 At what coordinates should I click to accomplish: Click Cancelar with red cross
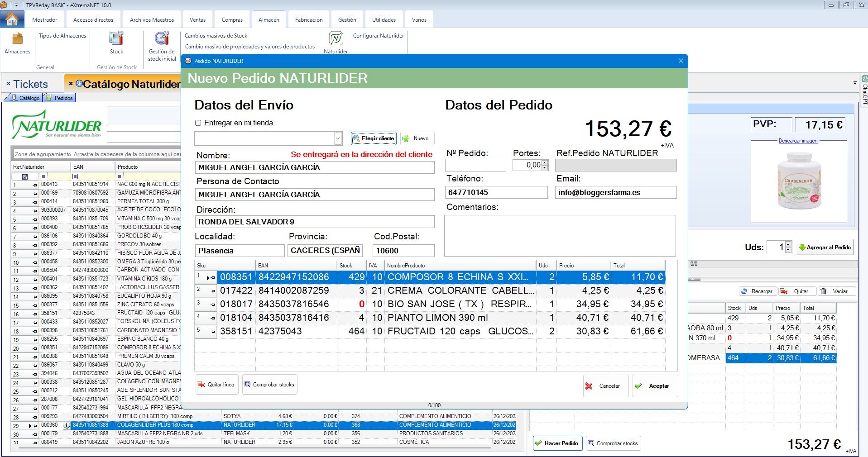(x=605, y=386)
